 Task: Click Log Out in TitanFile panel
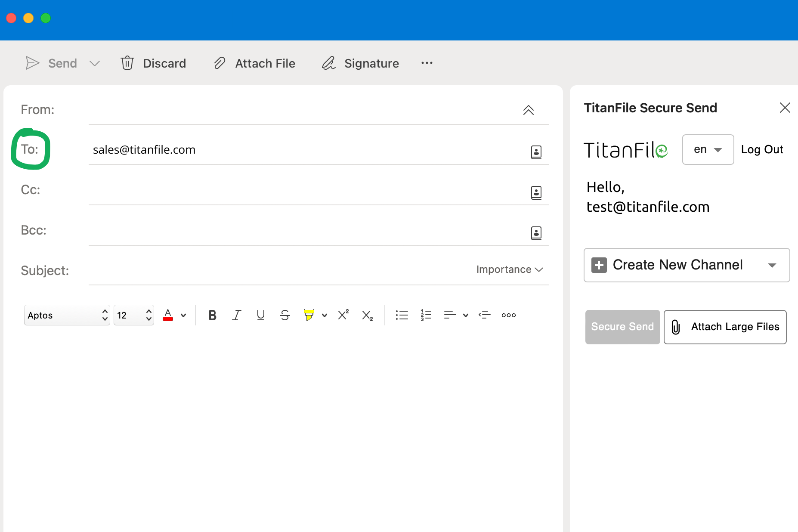click(x=762, y=149)
